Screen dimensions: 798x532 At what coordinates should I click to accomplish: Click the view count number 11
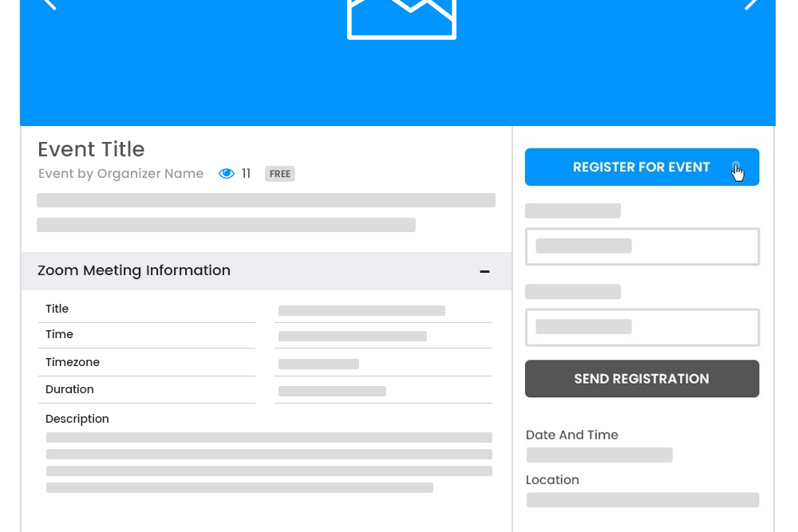coord(246,173)
